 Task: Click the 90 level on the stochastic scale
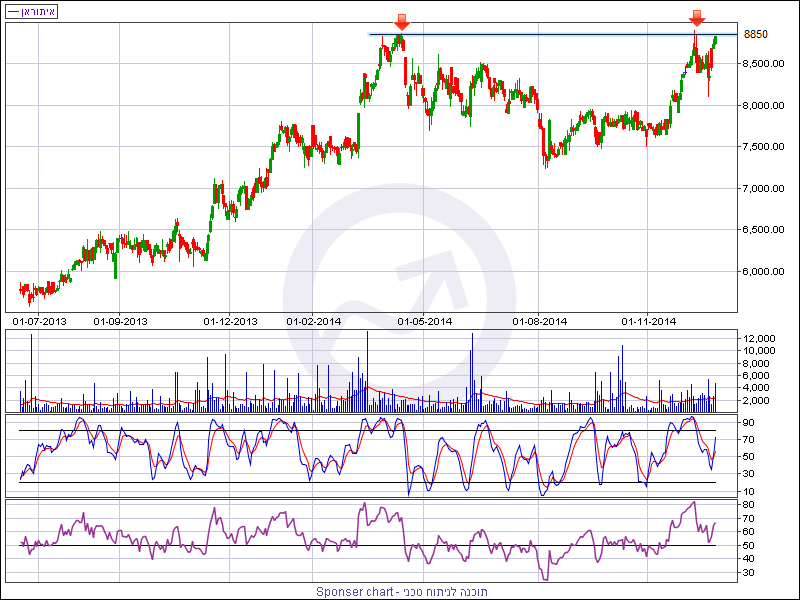click(748, 423)
